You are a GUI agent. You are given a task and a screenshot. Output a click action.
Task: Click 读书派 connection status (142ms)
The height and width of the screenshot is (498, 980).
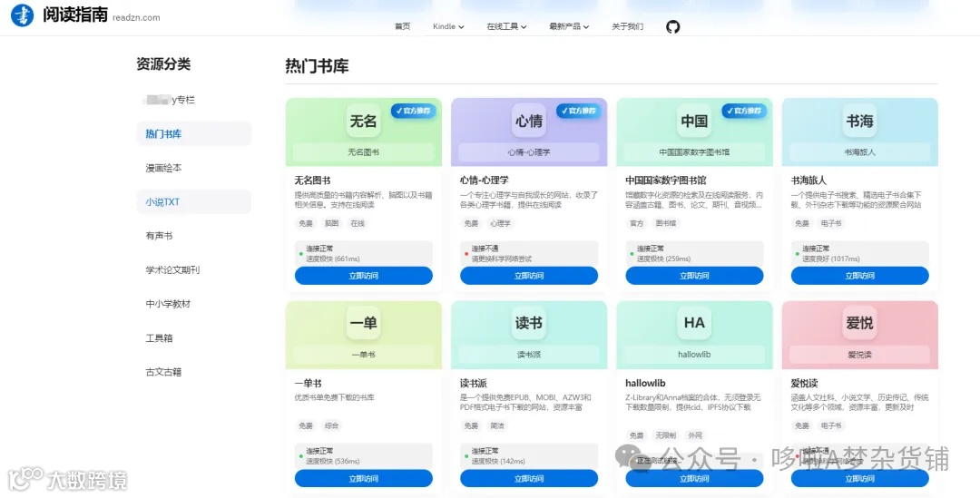[x=529, y=456]
